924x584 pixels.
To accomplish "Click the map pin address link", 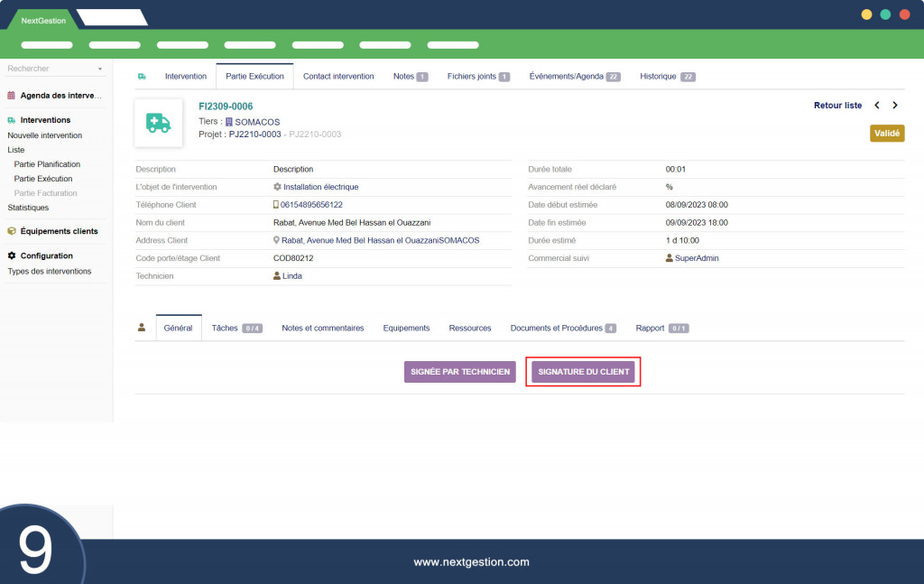I will [376, 240].
